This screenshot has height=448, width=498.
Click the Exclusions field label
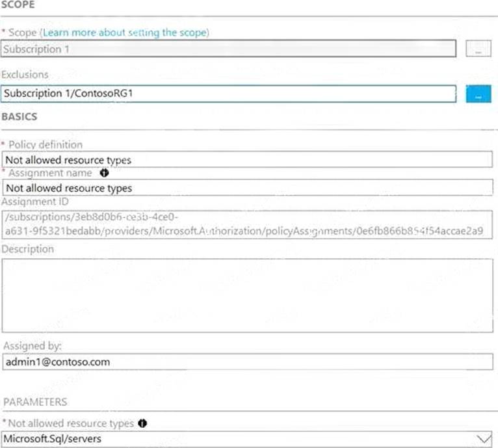pyautogui.click(x=25, y=74)
